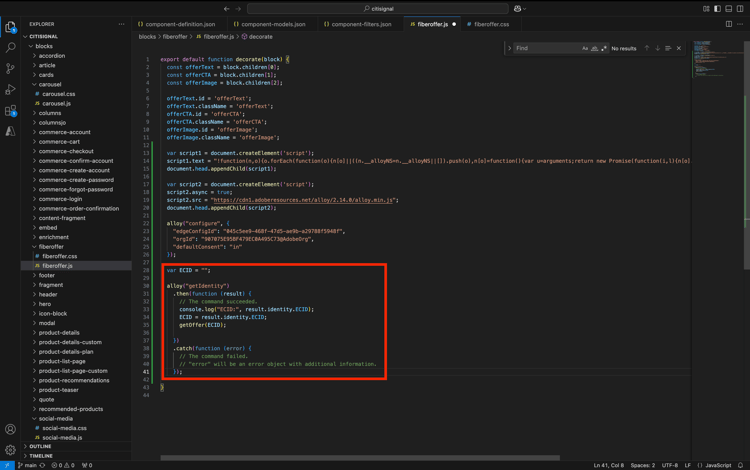Screen dimensions: 750x470
Task: Toggle Use Regular Expression in Find
Action: pos(604,48)
